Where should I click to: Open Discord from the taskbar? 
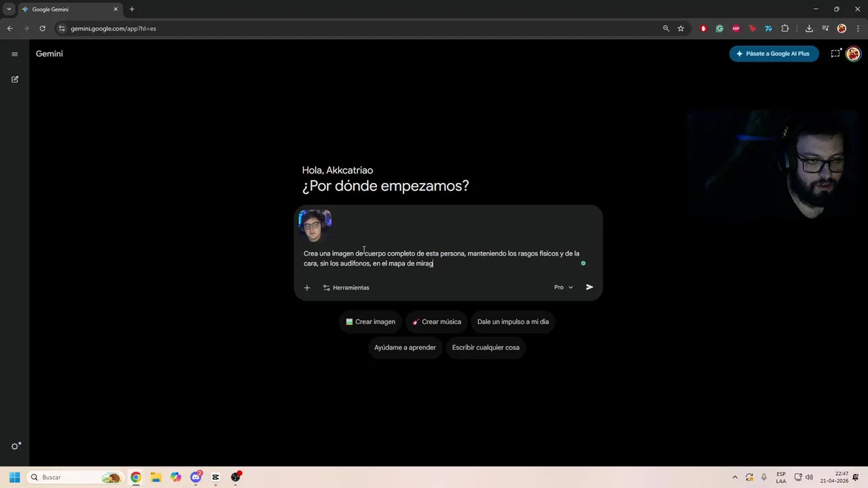(196, 477)
